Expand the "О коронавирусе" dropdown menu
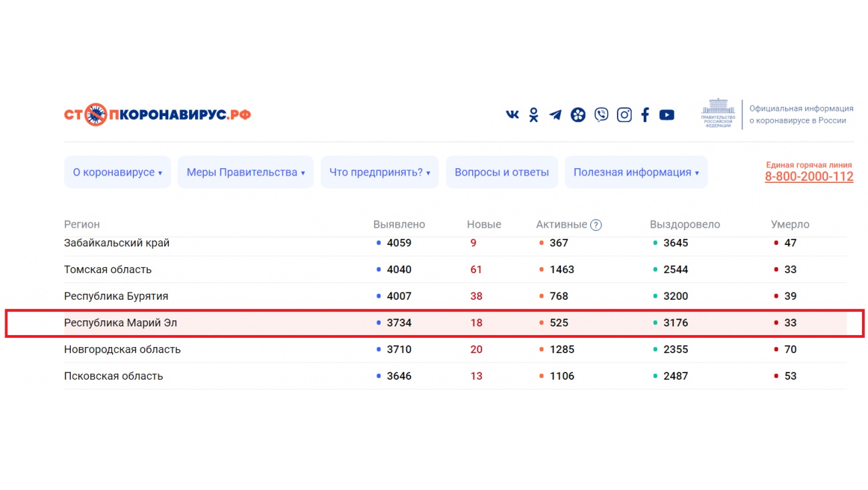Screen dimensions: 868x490 point(118,172)
